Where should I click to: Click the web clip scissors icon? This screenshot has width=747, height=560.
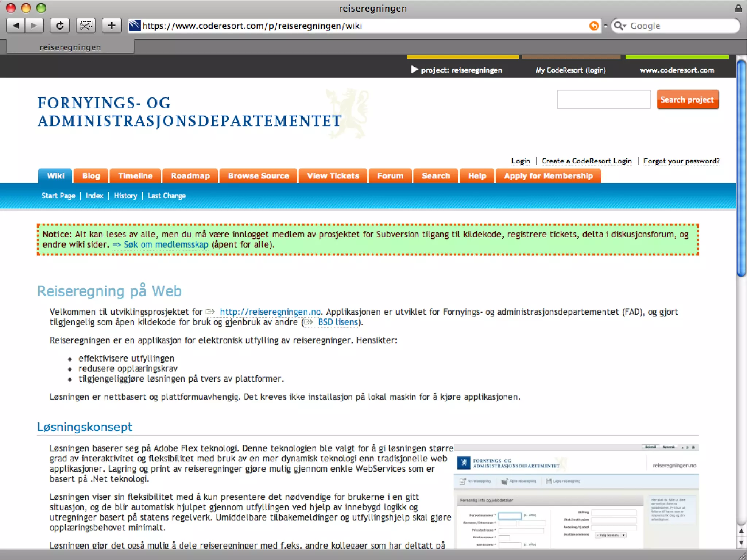click(x=86, y=26)
